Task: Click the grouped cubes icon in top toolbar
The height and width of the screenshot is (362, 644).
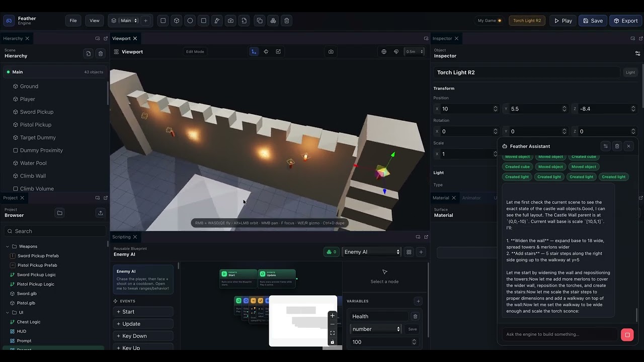Action: click(x=273, y=21)
